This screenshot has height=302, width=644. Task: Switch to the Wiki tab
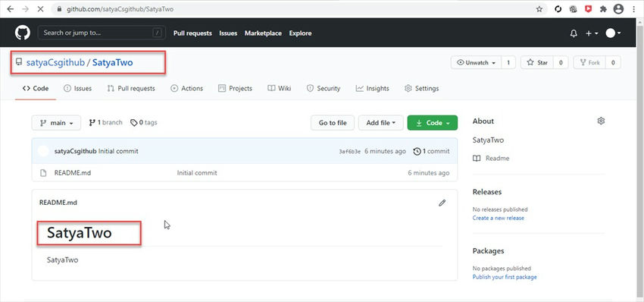pos(280,89)
